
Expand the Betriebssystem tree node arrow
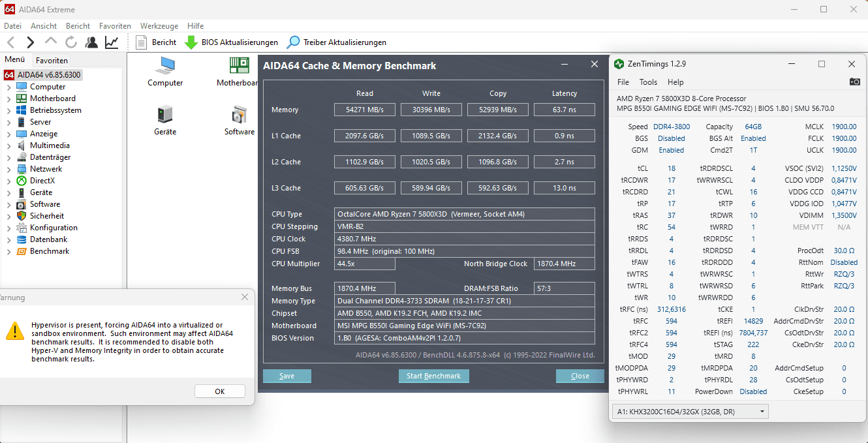coord(8,110)
